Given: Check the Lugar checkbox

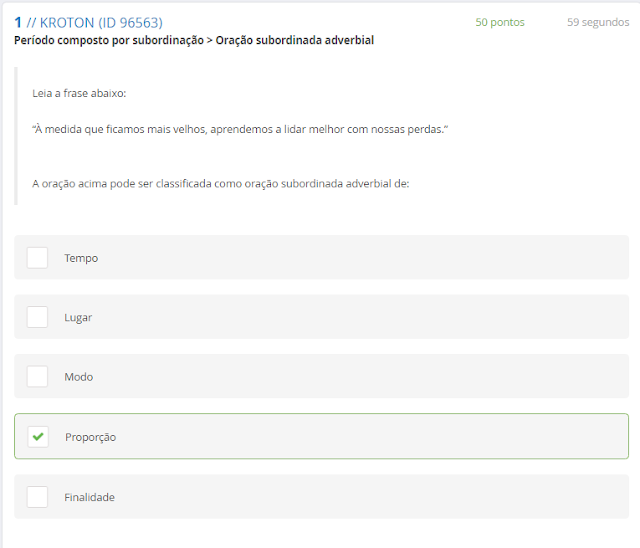Looking at the screenshot, I should click(x=37, y=317).
